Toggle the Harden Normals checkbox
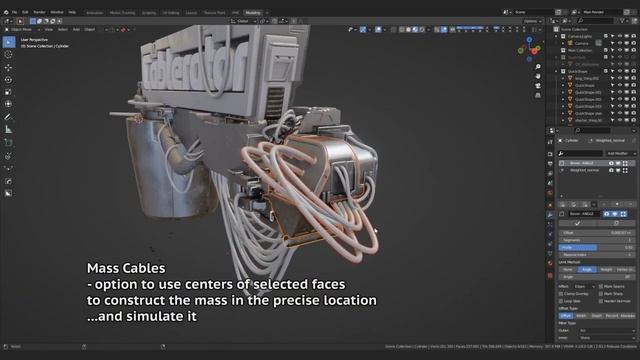640x360 pixels. (601, 301)
